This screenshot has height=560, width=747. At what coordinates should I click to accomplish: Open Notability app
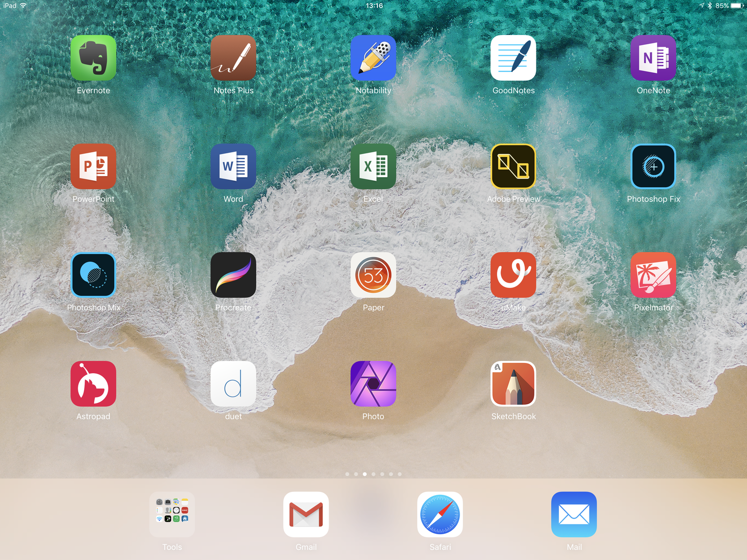(373, 58)
